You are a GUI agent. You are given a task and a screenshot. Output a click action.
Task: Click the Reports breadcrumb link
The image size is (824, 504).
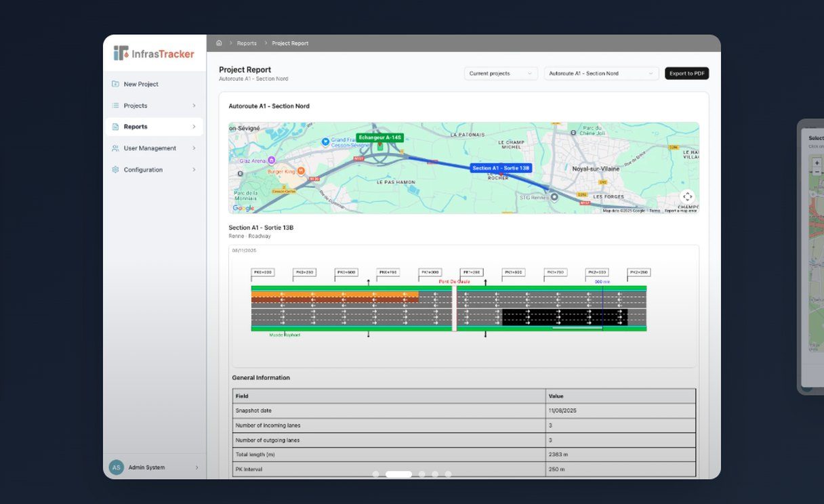point(247,43)
